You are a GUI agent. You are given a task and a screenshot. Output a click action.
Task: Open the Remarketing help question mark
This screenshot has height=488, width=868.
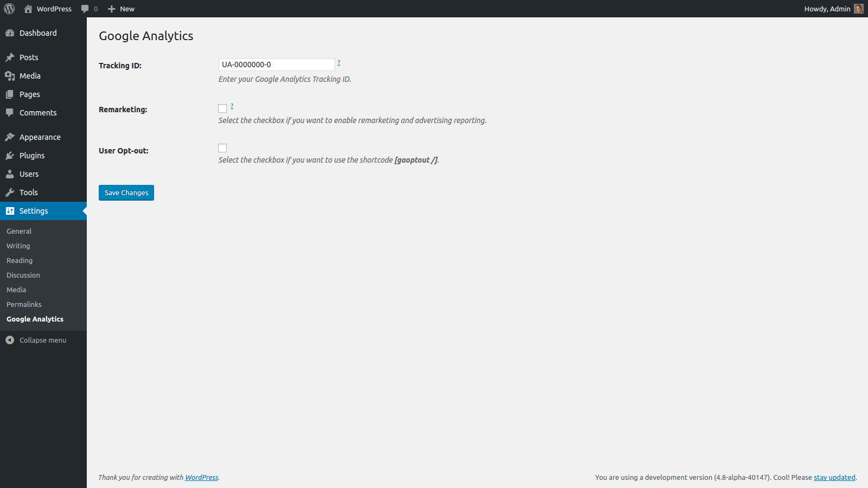(x=232, y=106)
